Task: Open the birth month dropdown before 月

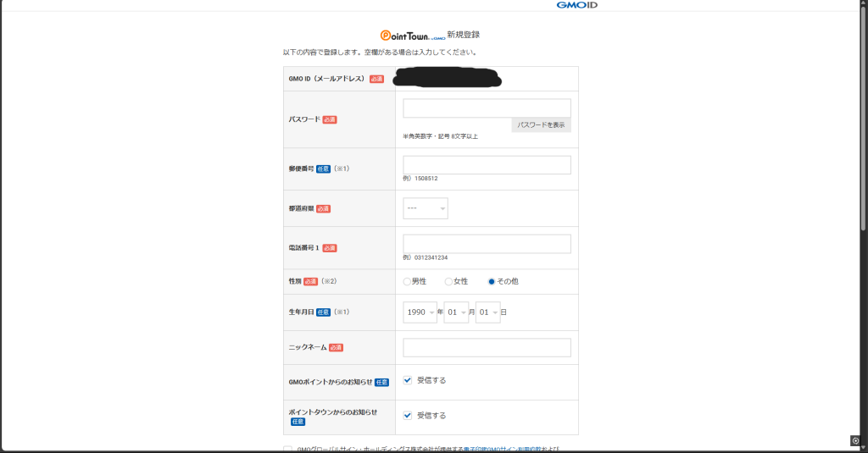Action: click(456, 312)
